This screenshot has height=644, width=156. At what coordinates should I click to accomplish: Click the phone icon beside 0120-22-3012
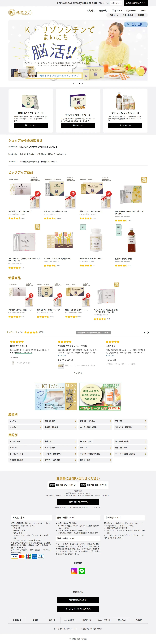81,3
